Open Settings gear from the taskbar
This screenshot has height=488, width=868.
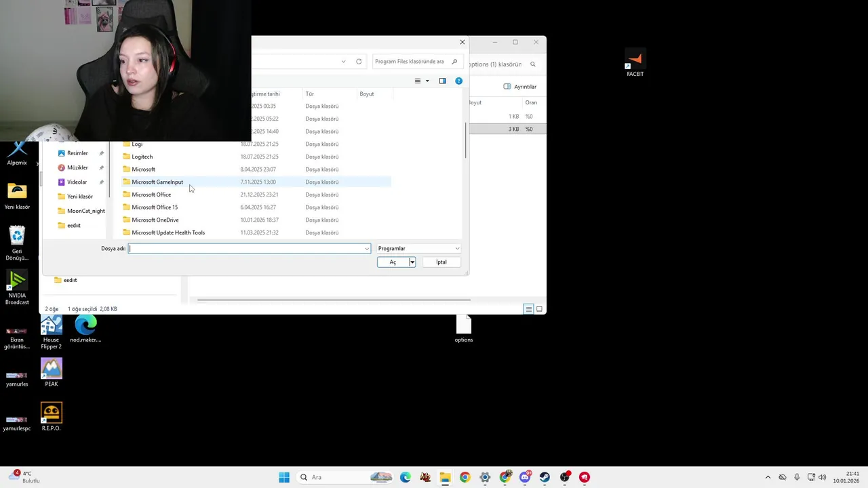[485, 477]
